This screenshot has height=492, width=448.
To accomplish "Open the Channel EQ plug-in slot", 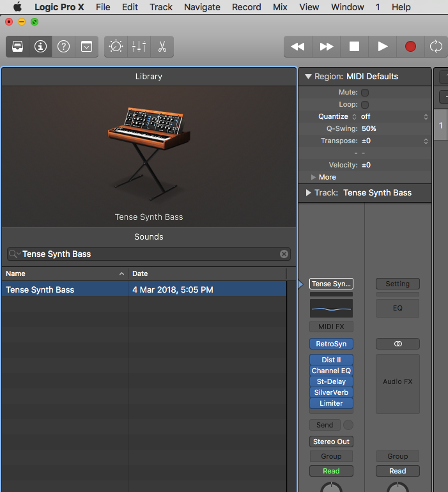I will (x=331, y=371).
